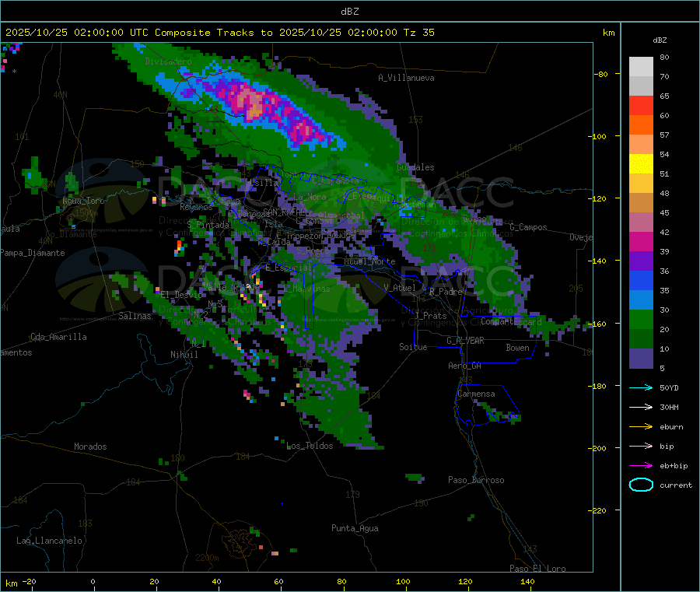Click the Aero_GA map label

465,366
